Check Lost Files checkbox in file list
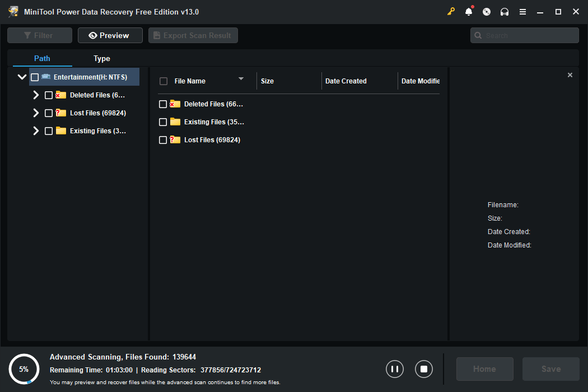 (x=163, y=141)
